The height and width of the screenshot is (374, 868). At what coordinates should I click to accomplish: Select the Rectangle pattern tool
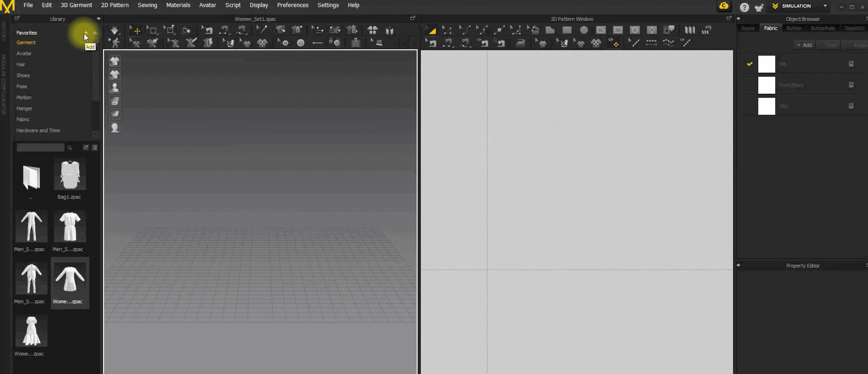coord(567,30)
